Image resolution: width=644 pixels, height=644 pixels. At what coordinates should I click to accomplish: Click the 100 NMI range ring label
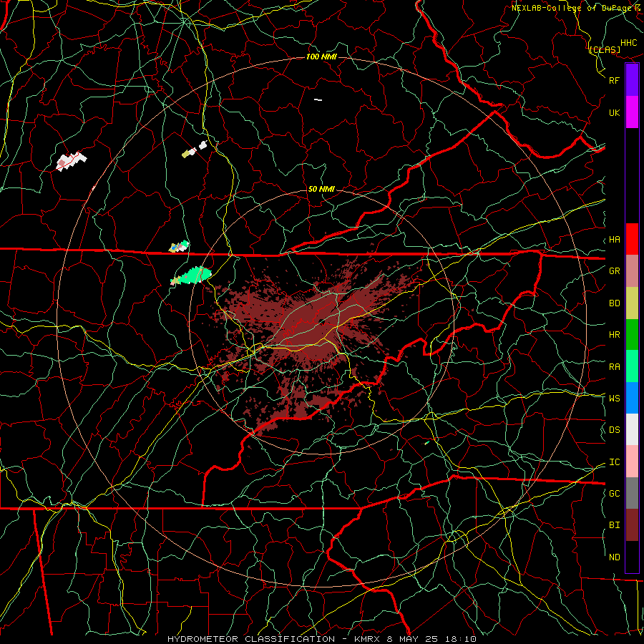coord(321,57)
